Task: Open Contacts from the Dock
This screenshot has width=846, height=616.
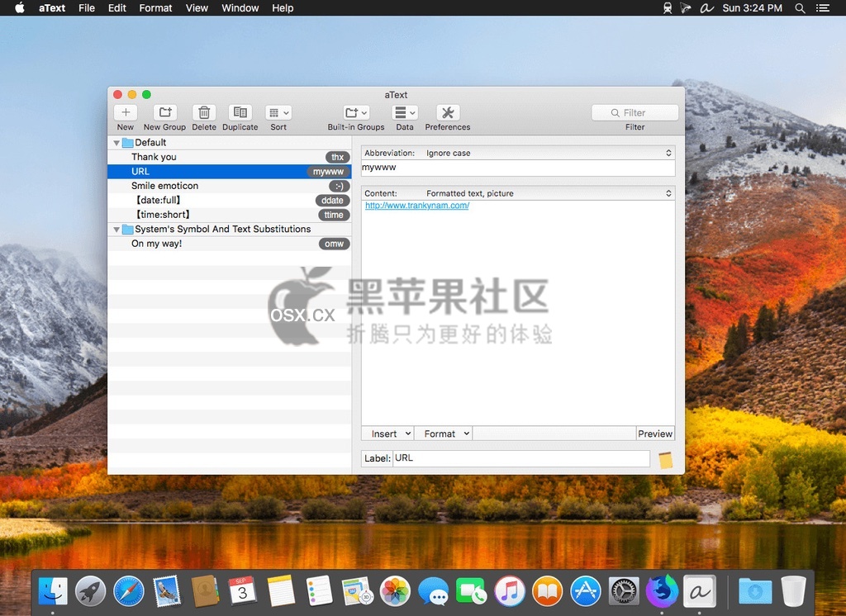Action: (x=205, y=591)
